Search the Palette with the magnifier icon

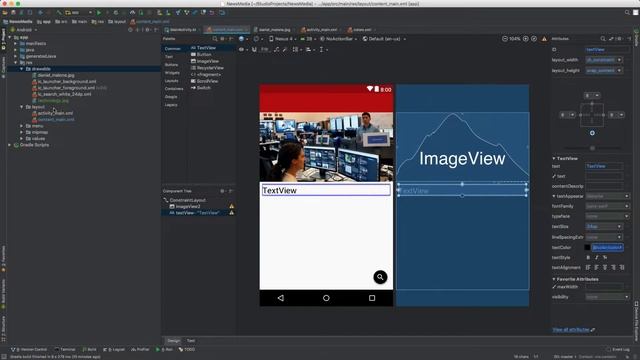click(215, 39)
